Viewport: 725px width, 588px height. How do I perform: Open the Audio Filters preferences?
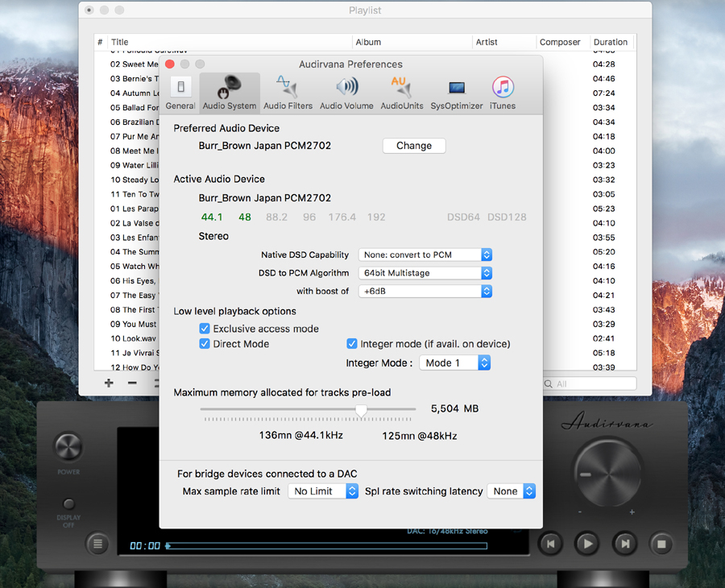click(288, 93)
